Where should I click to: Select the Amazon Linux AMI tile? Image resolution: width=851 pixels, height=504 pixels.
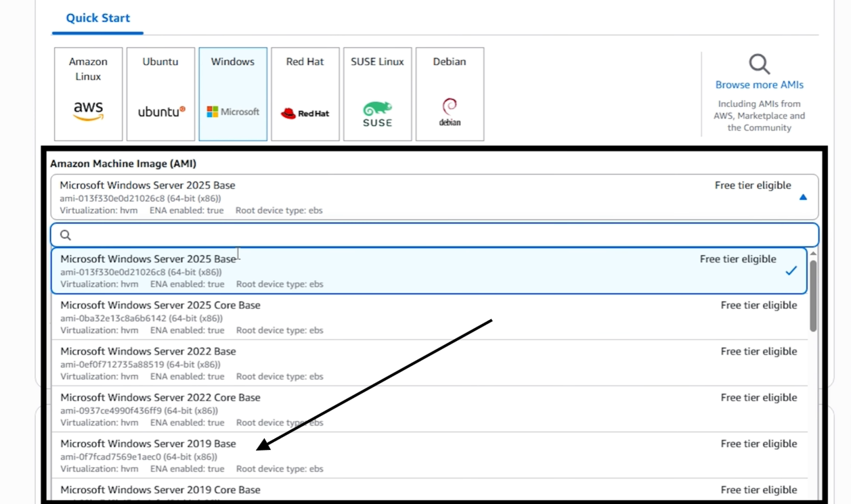89,94
